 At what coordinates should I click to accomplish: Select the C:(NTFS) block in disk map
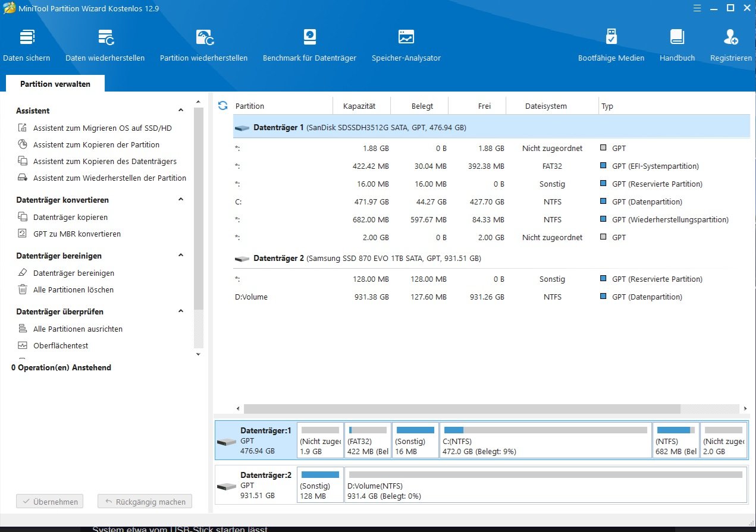click(546, 440)
